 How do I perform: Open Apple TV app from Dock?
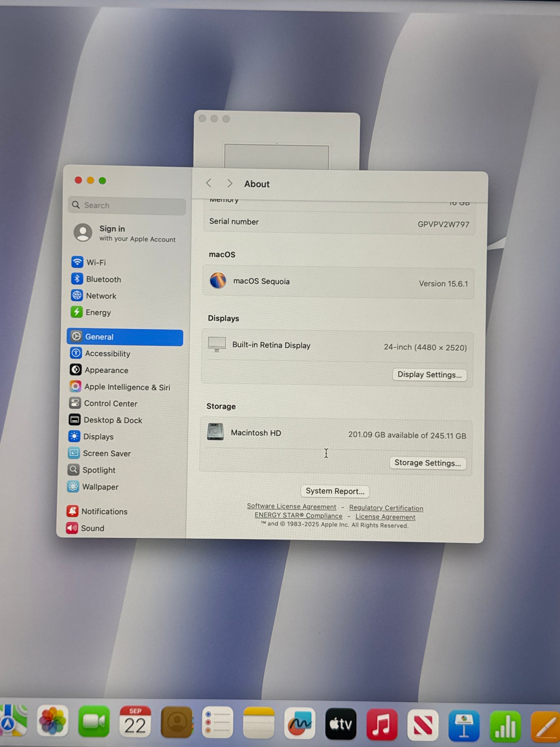point(340,724)
